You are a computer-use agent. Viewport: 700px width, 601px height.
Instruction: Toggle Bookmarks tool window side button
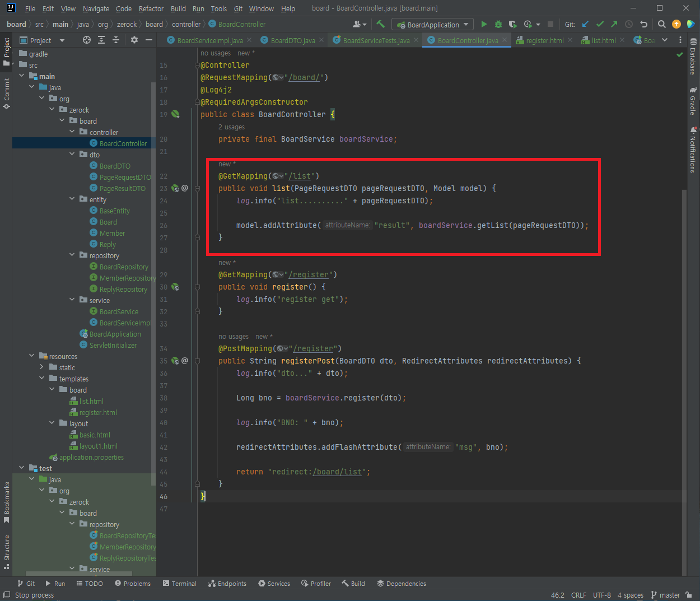(x=7, y=502)
